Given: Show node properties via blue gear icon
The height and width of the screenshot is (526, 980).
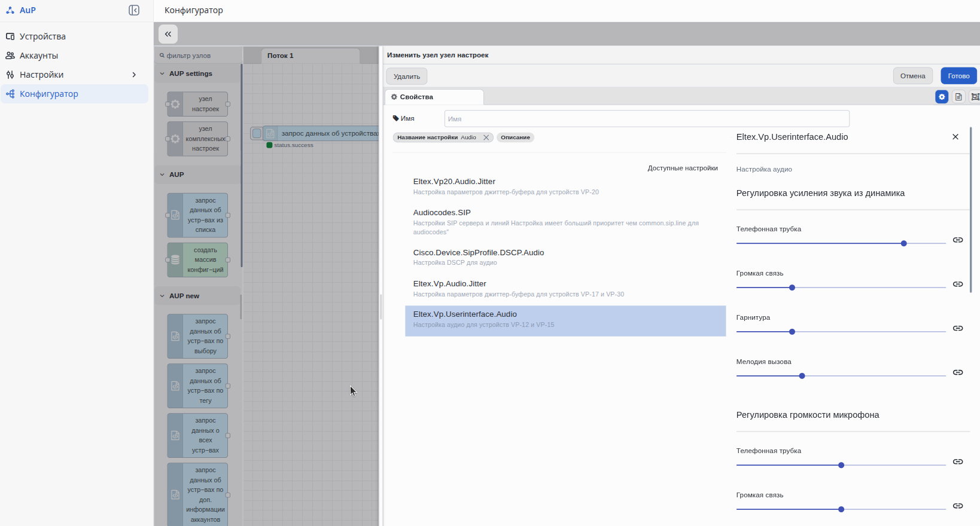Looking at the screenshot, I should pyautogui.click(x=942, y=97).
